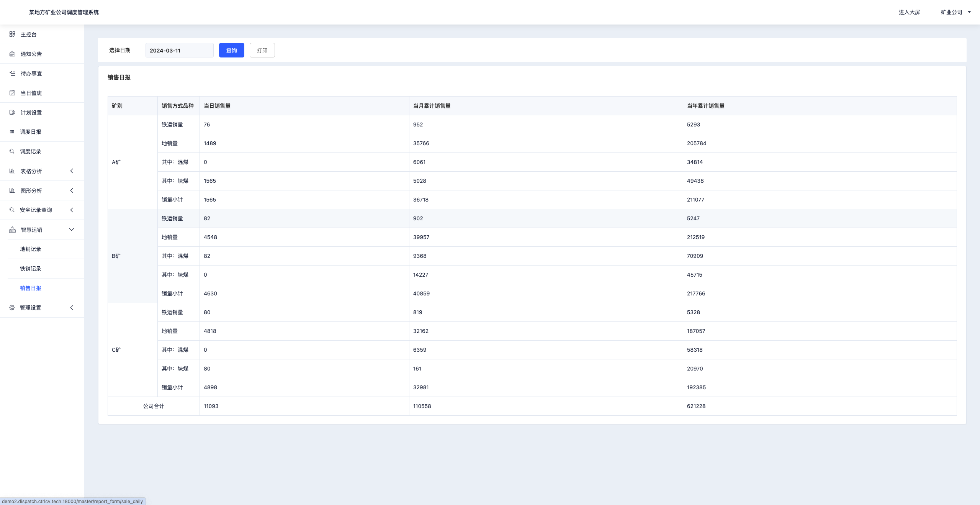Click the C矿 row group cell
The width and height of the screenshot is (980, 505).
[133, 350]
